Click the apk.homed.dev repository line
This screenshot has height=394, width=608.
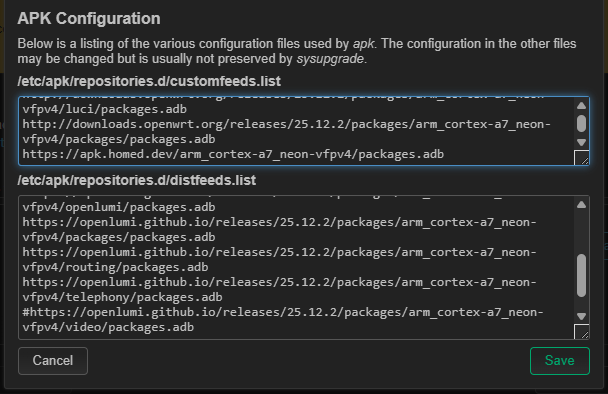(233, 154)
